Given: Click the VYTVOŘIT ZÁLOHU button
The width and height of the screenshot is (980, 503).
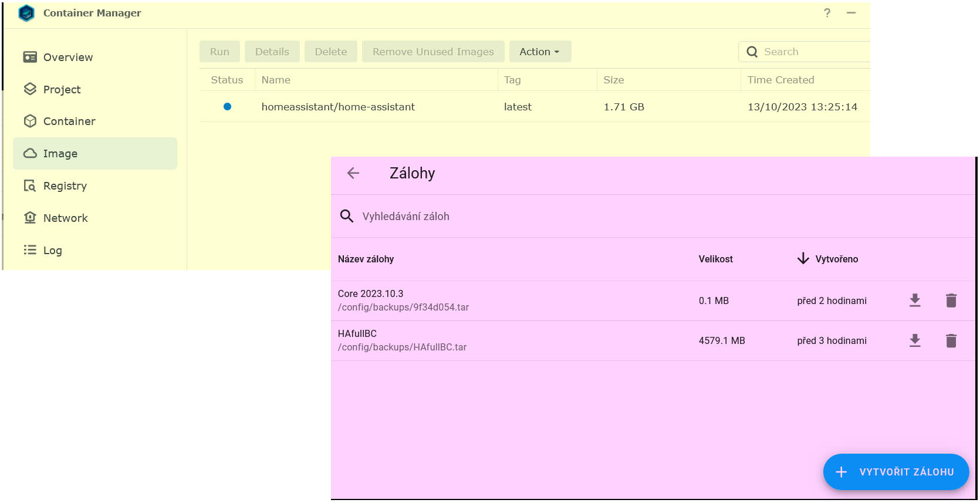Looking at the screenshot, I should tap(896, 472).
